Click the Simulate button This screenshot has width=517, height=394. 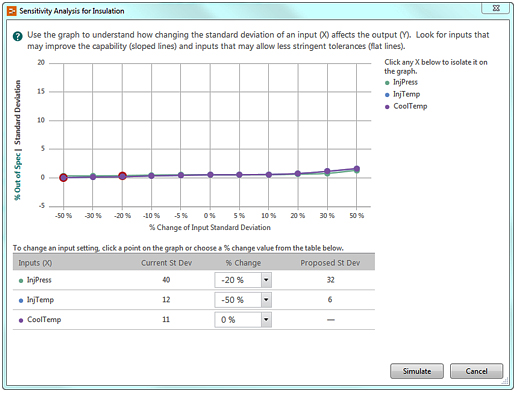point(417,371)
